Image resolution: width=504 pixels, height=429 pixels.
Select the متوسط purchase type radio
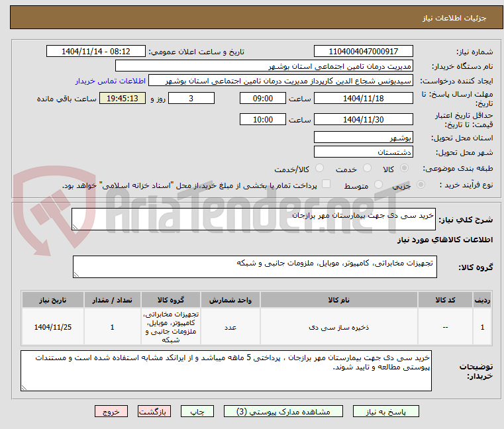tap(379, 185)
